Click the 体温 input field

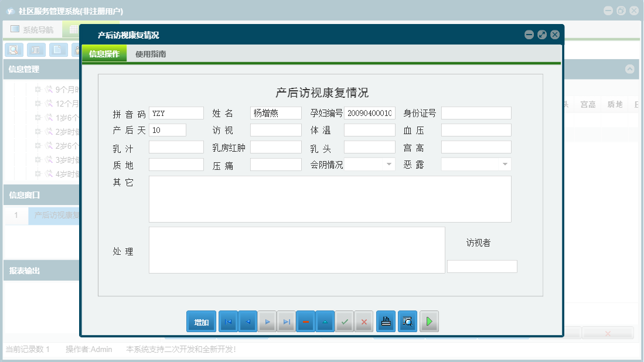coord(369,130)
